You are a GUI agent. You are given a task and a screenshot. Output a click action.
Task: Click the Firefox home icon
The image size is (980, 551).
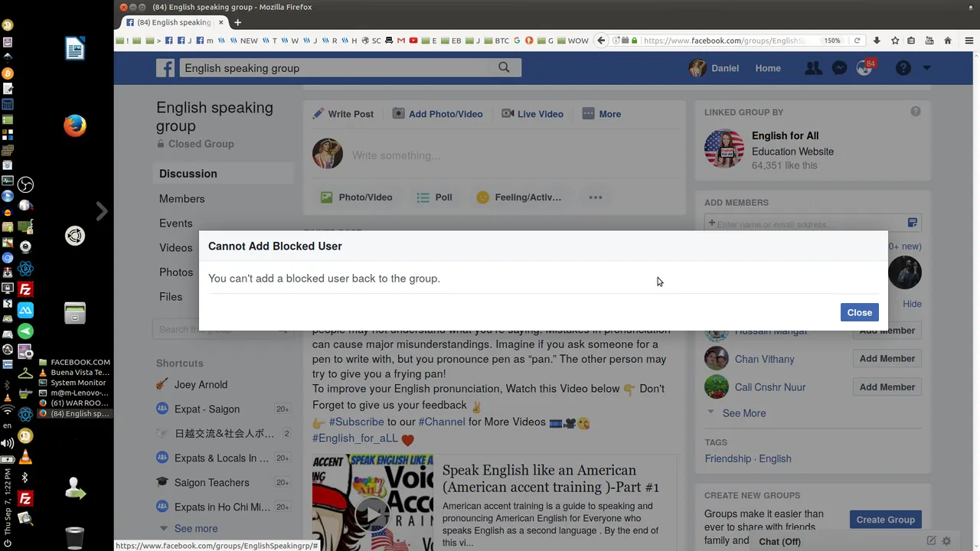(x=948, y=41)
